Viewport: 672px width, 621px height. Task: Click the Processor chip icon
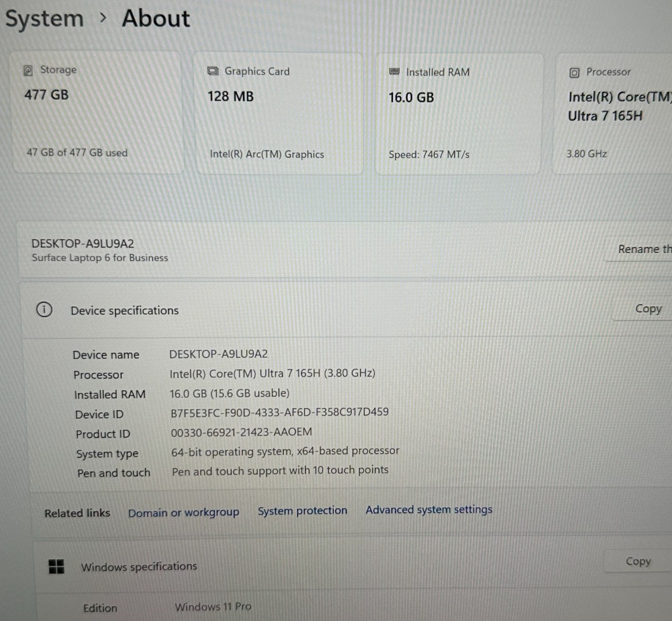point(574,73)
